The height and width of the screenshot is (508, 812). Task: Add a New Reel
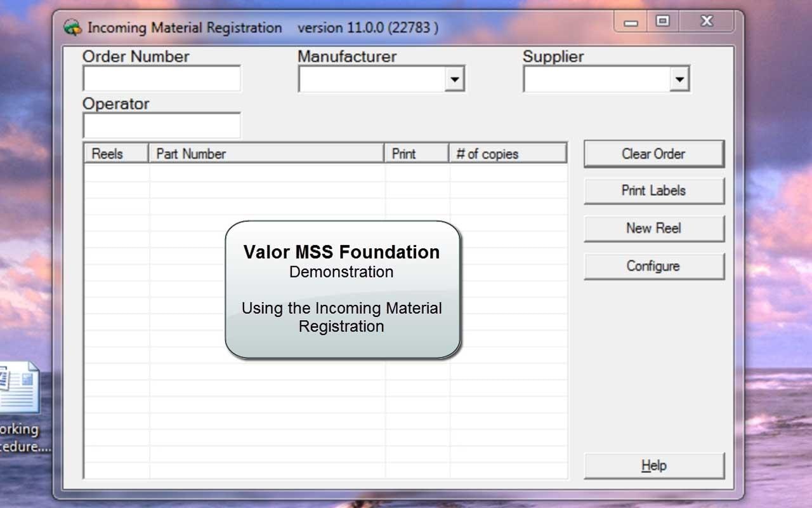(x=654, y=229)
